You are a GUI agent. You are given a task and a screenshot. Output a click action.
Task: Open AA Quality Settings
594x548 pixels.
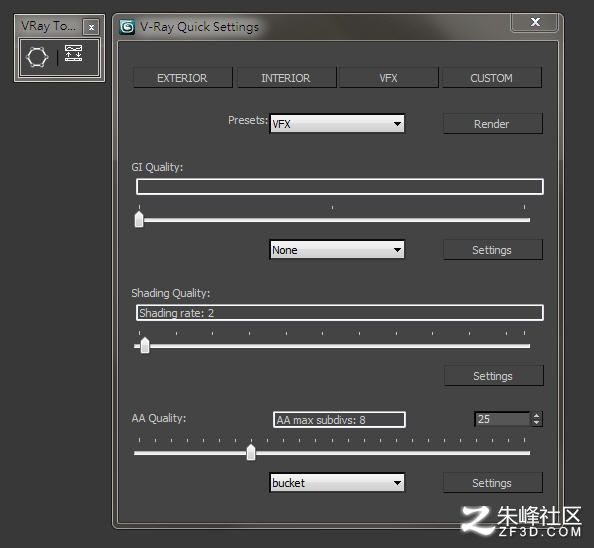[x=492, y=483]
